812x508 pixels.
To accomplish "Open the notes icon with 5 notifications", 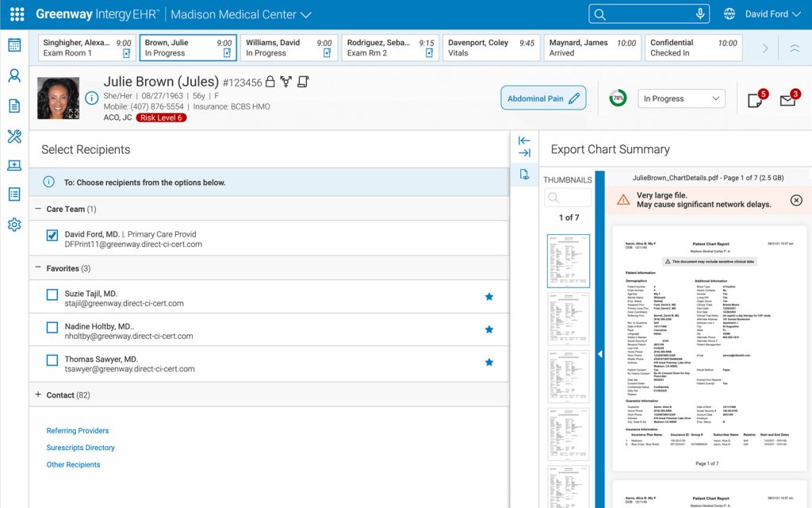I will [x=756, y=100].
